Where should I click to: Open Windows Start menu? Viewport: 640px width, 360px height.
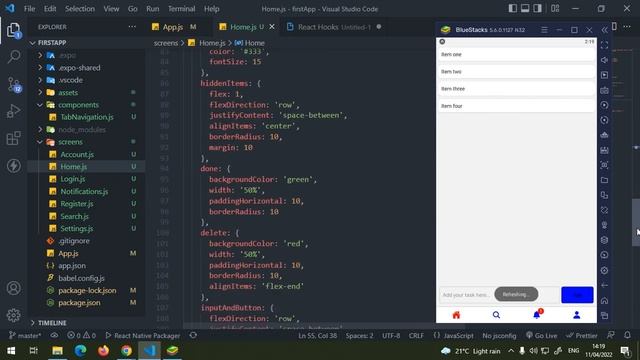coord(11,351)
